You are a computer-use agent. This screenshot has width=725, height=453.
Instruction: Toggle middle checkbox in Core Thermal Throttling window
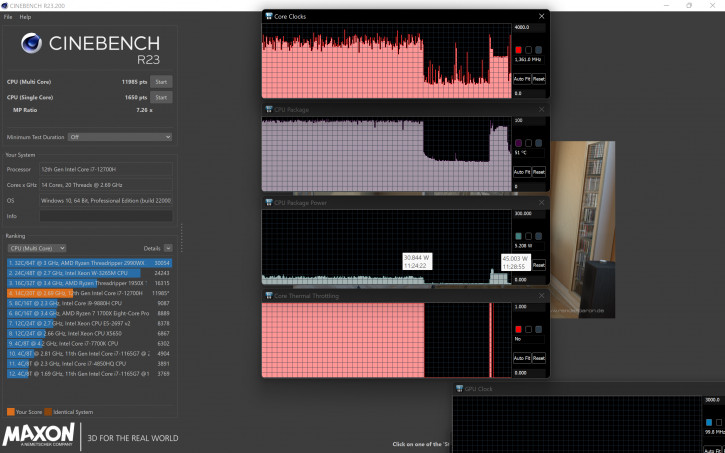528,329
